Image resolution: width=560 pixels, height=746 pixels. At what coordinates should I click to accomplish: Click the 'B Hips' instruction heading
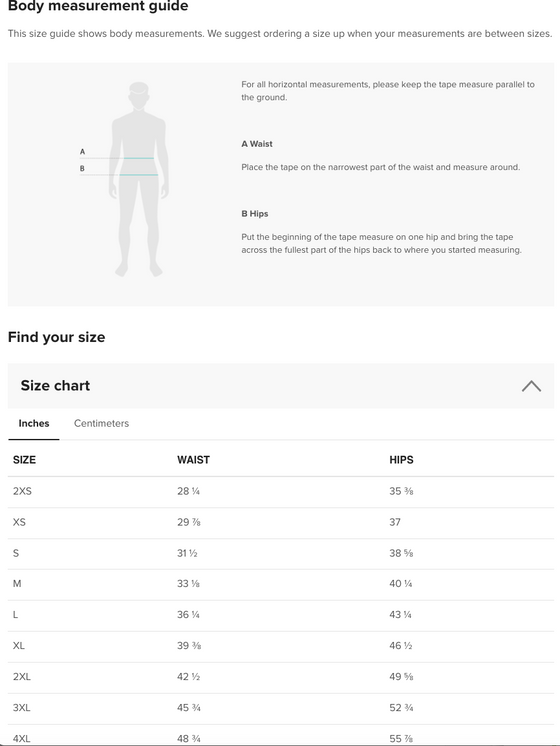pyautogui.click(x=255, y=214)
